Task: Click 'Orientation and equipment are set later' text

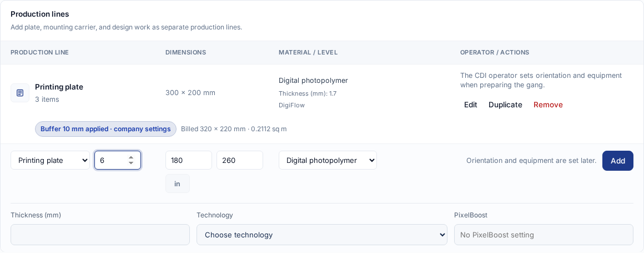Action: [x=531, y=161]
